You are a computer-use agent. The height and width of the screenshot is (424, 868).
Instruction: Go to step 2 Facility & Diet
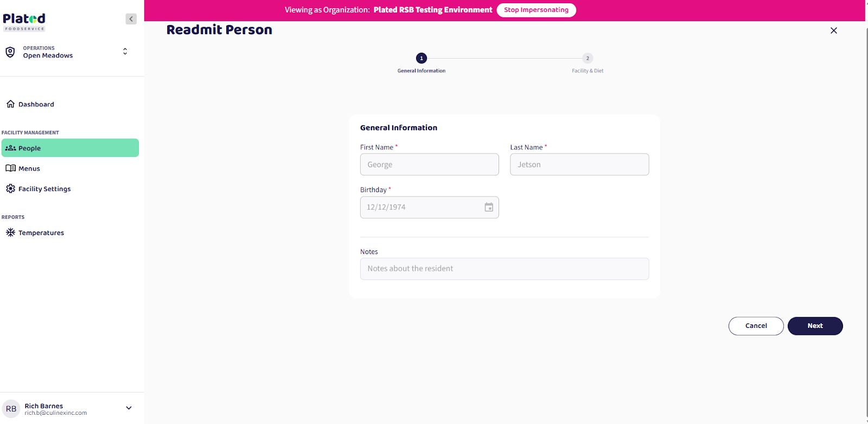coord(587,59)
